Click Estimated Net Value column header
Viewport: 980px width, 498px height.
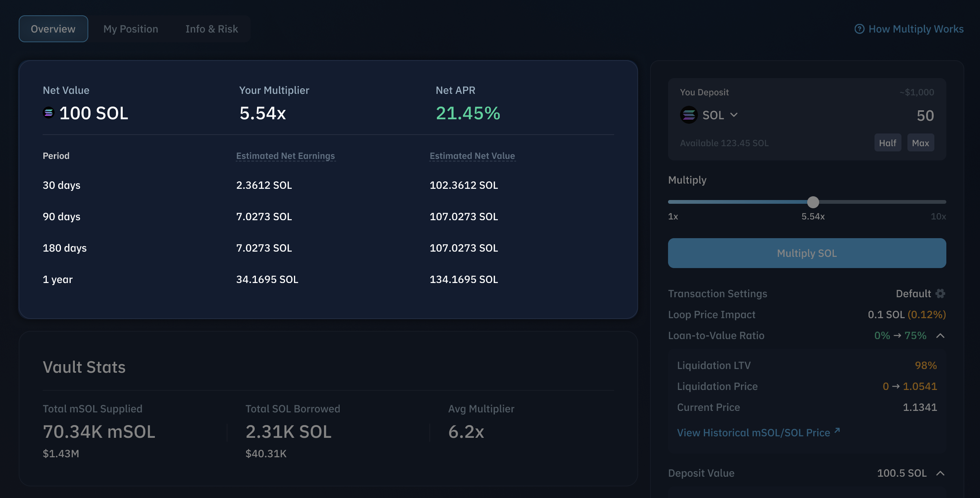pyautogui.click(x=472, y=156)
